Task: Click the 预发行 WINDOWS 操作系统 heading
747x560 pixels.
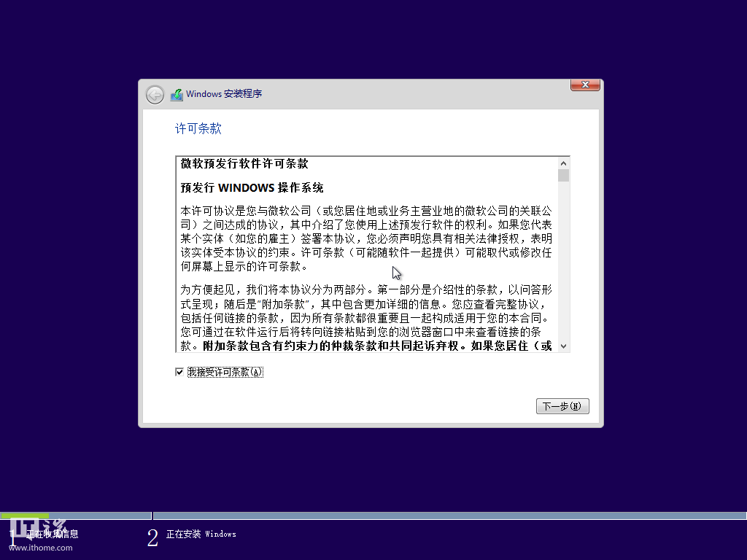Action: point(252,187)
